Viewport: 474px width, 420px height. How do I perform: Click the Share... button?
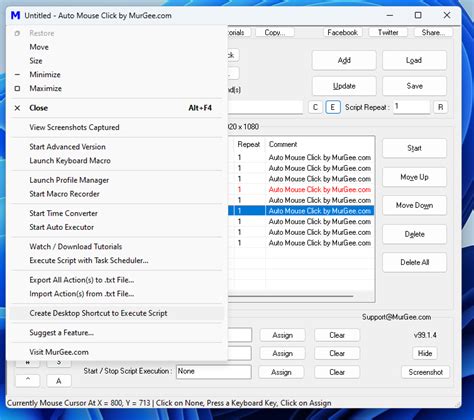433,33
